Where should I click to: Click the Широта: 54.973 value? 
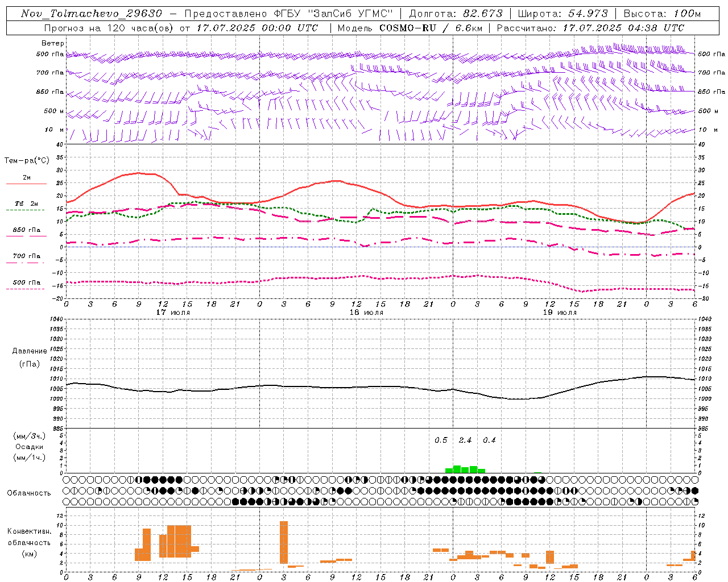click(563, 14)
